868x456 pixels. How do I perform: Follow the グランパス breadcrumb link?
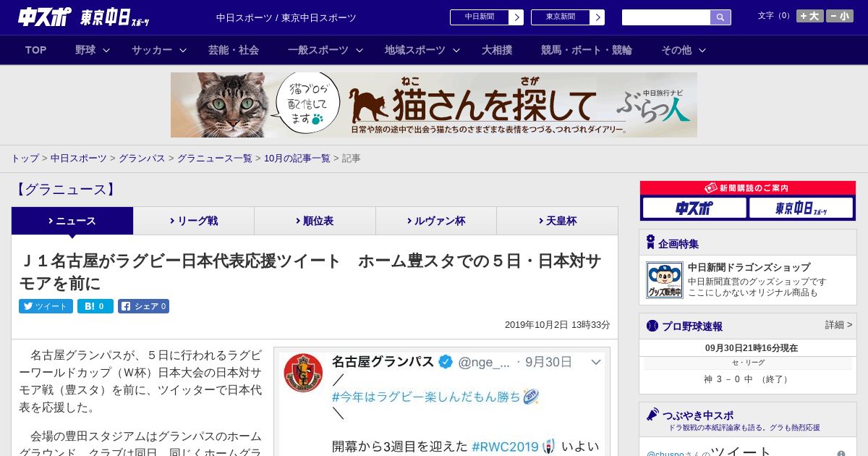pos(142,158)
